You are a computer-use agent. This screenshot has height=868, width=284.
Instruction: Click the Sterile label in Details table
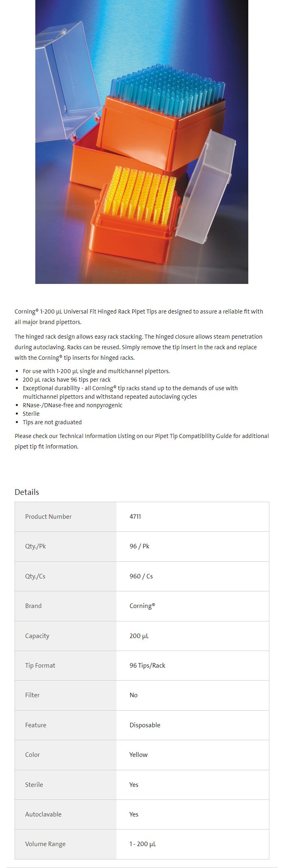[34, 784]
